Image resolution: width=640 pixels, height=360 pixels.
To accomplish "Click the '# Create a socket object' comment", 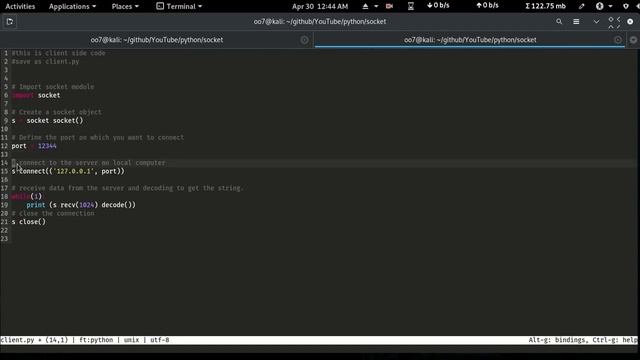I will tap(56, 112).
